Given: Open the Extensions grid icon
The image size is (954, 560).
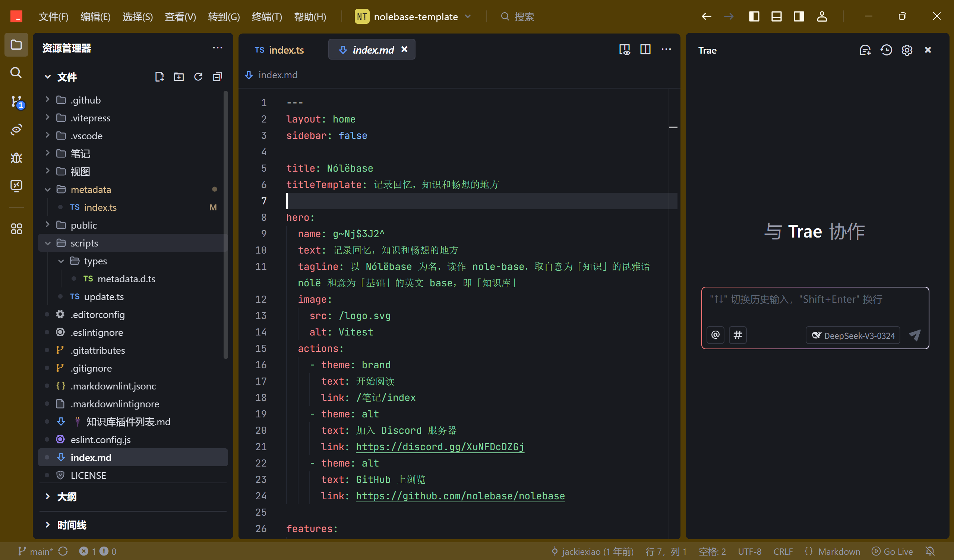Looking at the screenshot, I should pos(16,229).
